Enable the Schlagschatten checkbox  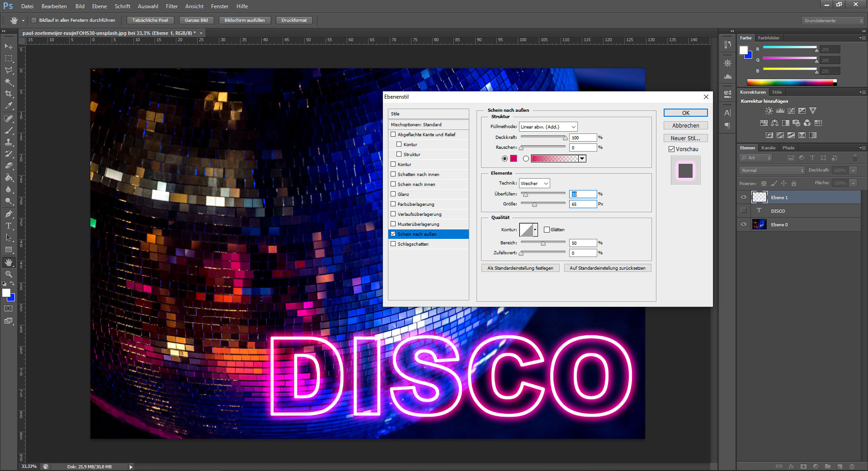click(393, 244)
